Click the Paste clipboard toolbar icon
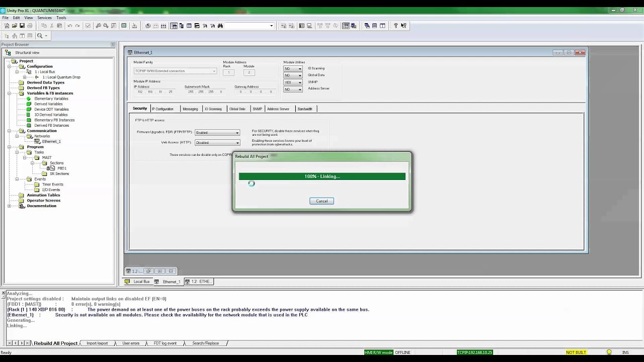Screen dimensions: 644x362 pyautogui.click(x=59, y=26)
